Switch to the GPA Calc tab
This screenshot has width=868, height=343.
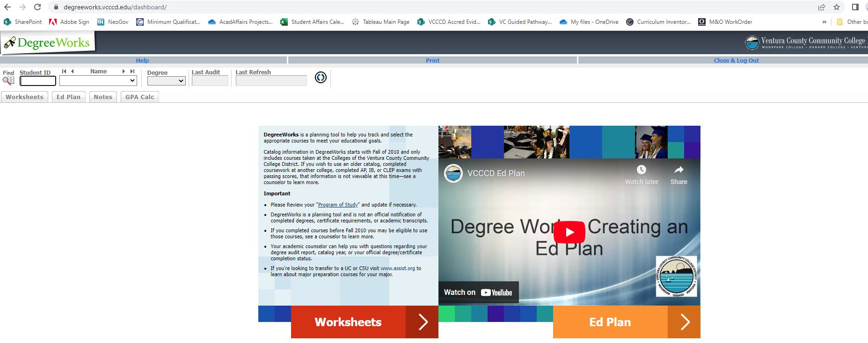(x=140, y=97)
